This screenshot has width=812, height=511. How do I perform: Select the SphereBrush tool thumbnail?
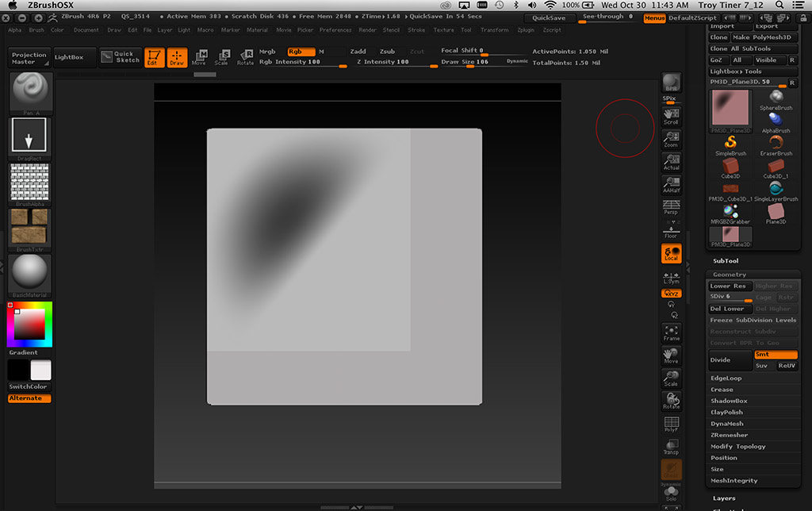[776, 99]
